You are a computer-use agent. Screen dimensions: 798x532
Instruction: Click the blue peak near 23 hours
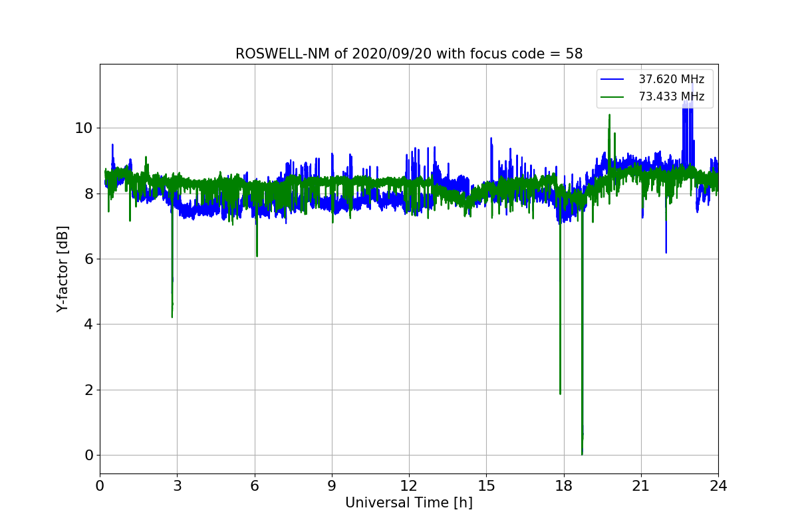pos(692,85)
